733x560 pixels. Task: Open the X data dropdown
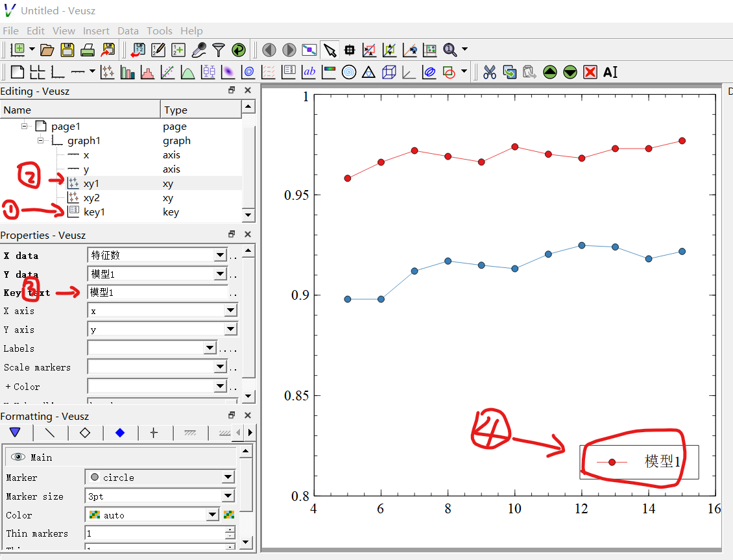[x=220, y=255]
